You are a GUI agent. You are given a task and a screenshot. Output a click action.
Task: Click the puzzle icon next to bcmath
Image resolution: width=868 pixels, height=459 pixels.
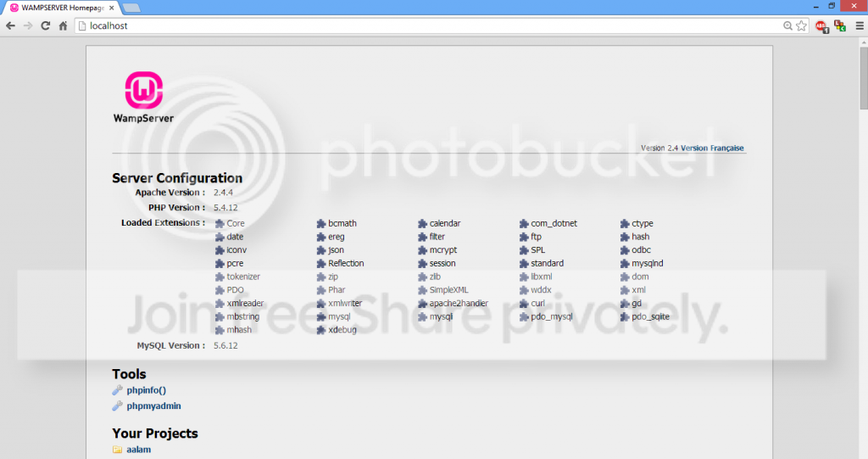(321, 223)
